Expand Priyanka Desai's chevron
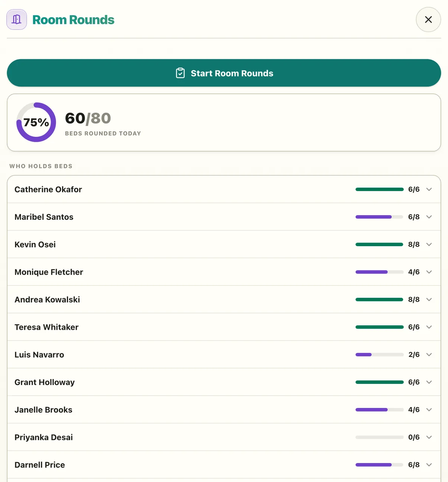Viewport: 448px width, 482px height. click(x=429, y=437)
